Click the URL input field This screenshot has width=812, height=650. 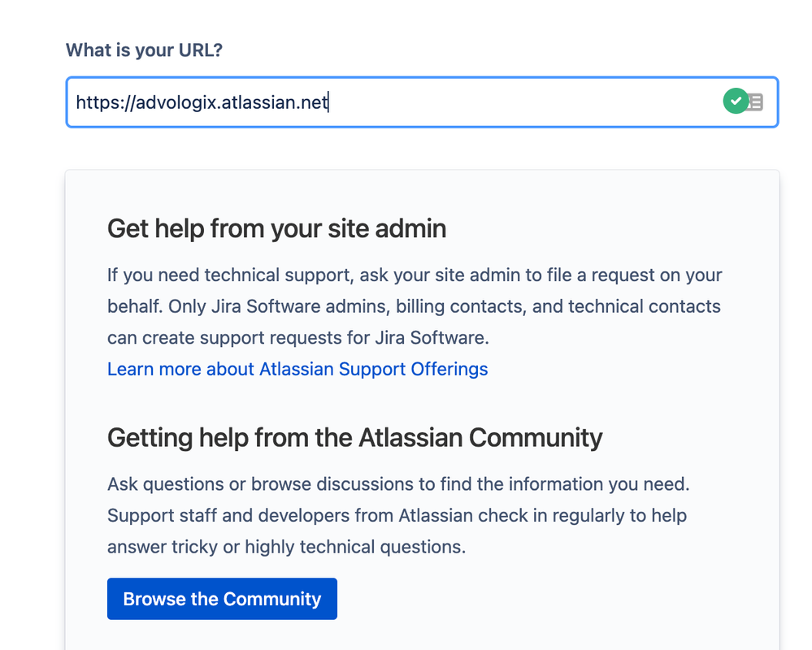pos(422,102)
